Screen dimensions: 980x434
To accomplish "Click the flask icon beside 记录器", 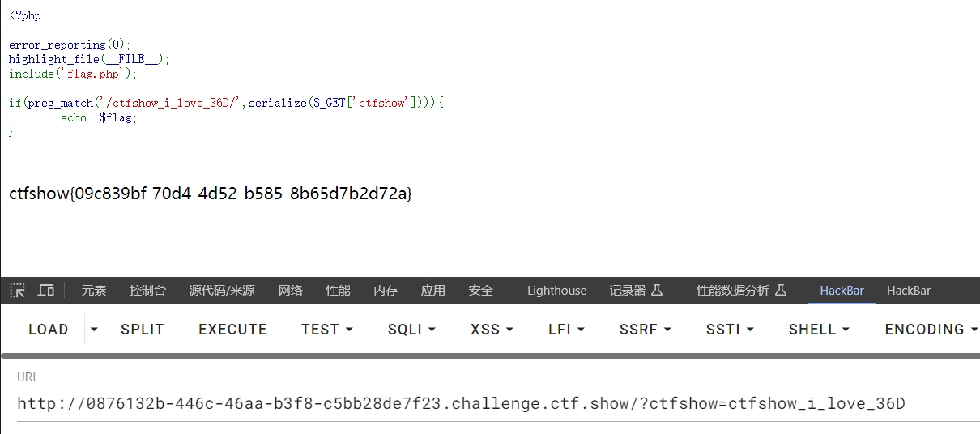I will point(657,290).
